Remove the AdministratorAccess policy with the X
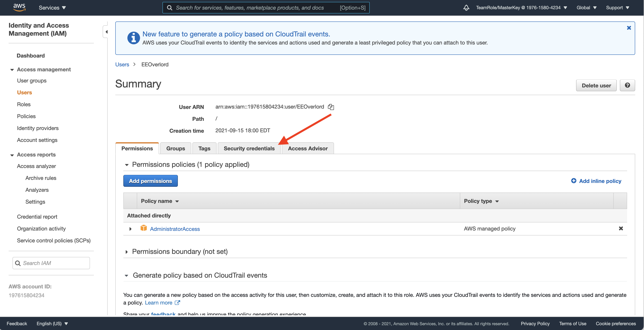Viewport: 644px width, 330px height. (x=621, y=228)
